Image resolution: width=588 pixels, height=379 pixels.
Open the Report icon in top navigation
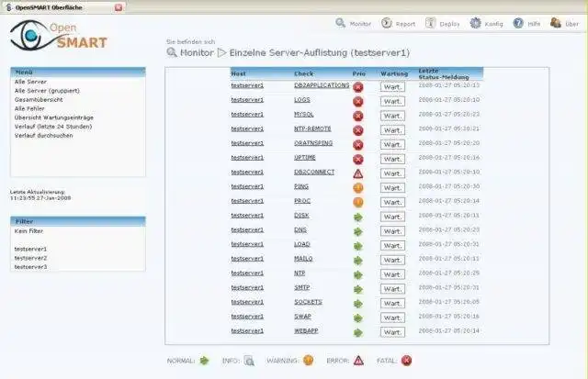[386, 23]
